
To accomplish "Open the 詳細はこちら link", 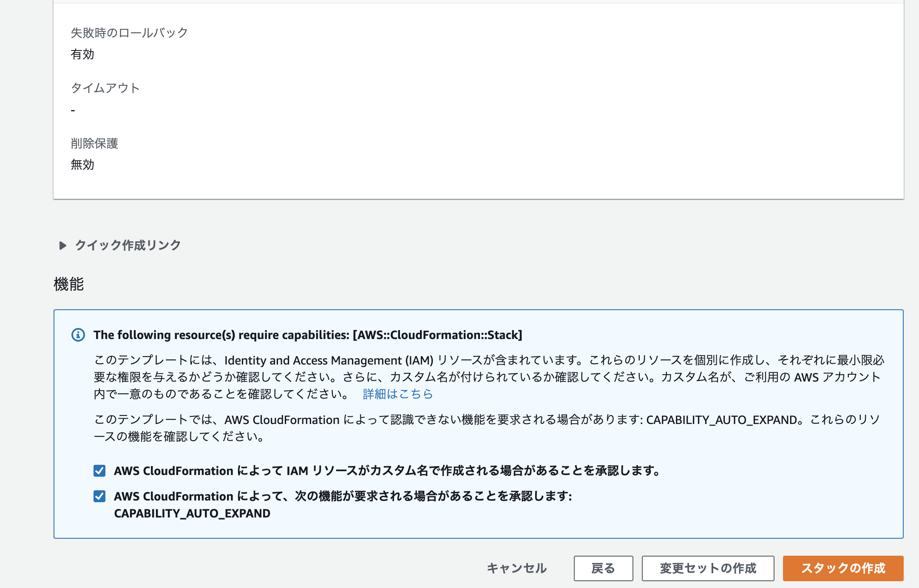I will pos(397,394).
